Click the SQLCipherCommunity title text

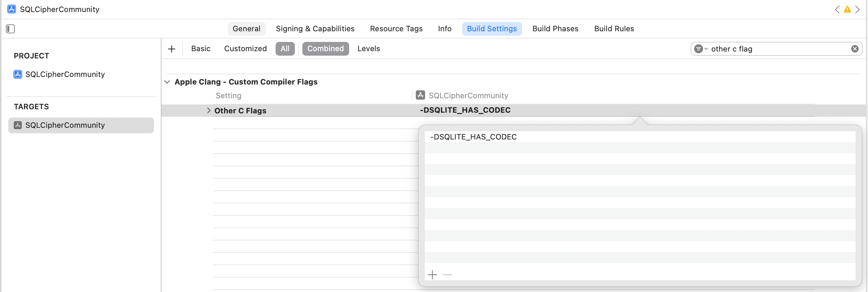pos(59,9)
